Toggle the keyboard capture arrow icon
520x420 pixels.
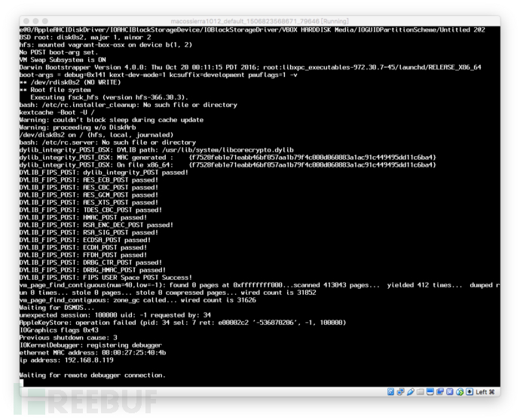point(470,391)
